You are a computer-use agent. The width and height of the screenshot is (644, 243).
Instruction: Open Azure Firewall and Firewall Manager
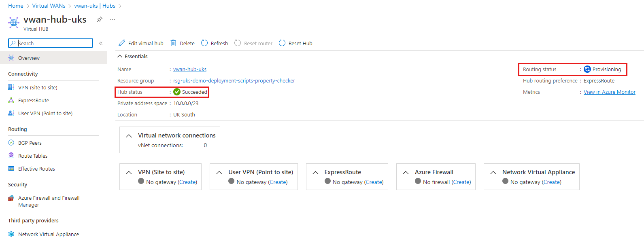click(x=49, y=201)
